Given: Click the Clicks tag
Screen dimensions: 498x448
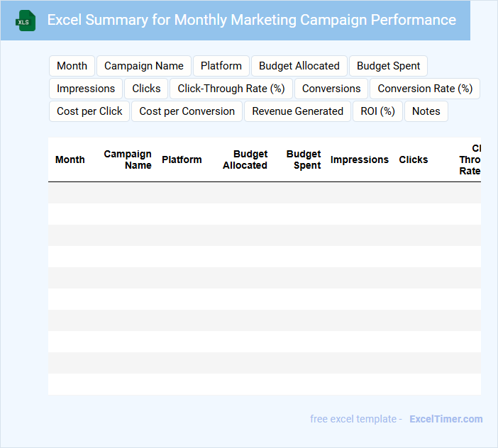Looking at the screenshot, I should 146,89.
